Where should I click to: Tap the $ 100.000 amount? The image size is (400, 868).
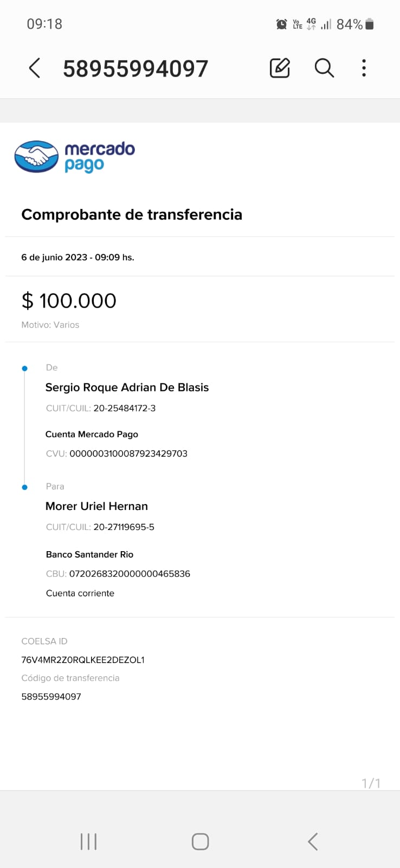tap(69, 301)
